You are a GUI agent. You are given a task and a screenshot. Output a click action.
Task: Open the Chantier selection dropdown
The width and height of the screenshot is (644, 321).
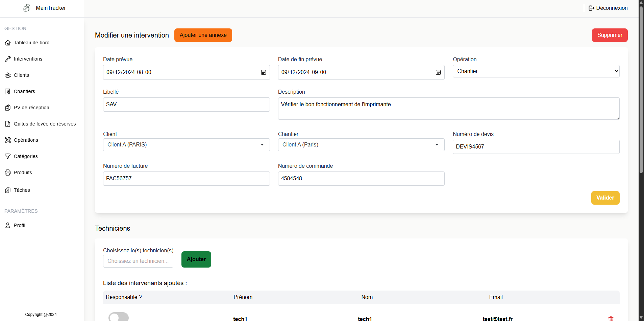(x=361, y=145)
